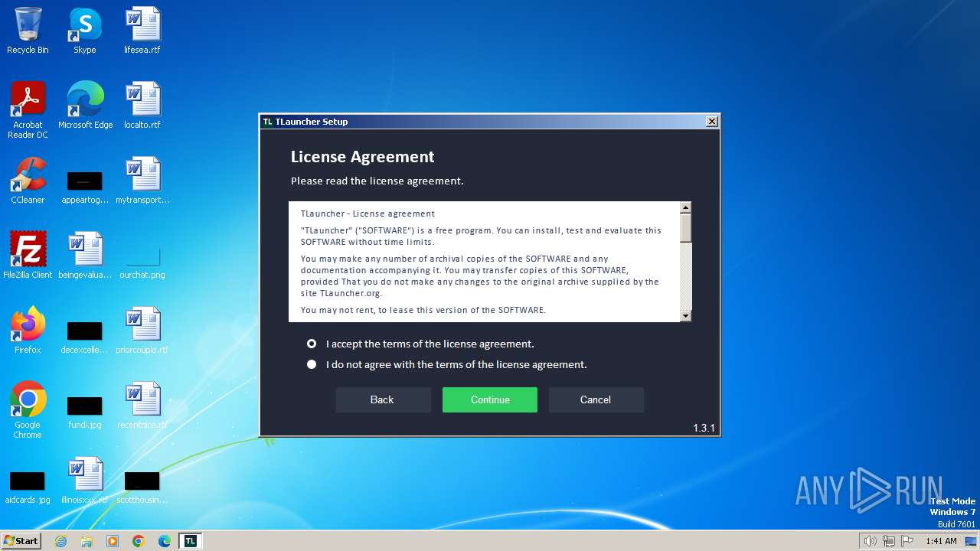Click the Back button
980x551 pixels.
pyautogui.click(x=382, y=399)
